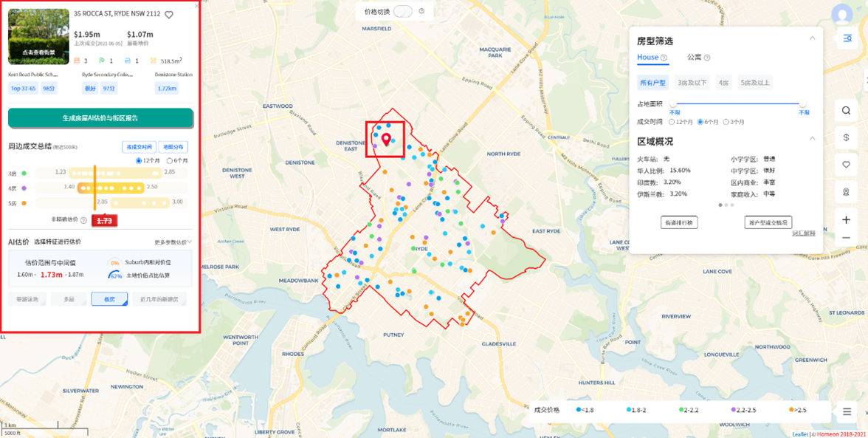Click the bathroom count icon
868x438 pixels.
102,61
